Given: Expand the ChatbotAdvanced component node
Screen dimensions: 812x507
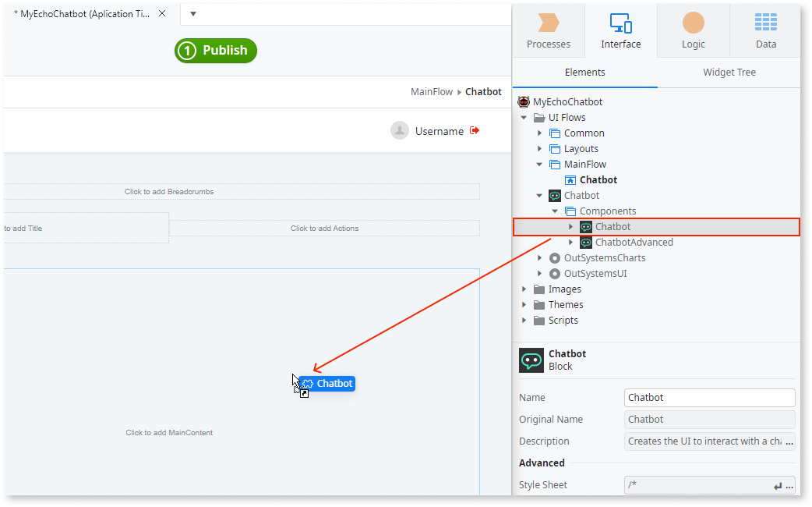Looking at the screenshot, I should [x=570, y=242].
